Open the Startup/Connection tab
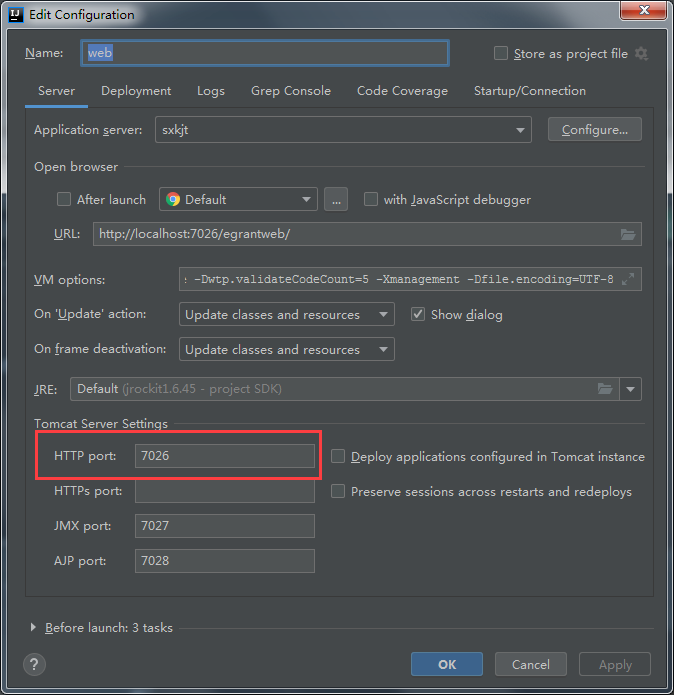 (x=529, y=91)
